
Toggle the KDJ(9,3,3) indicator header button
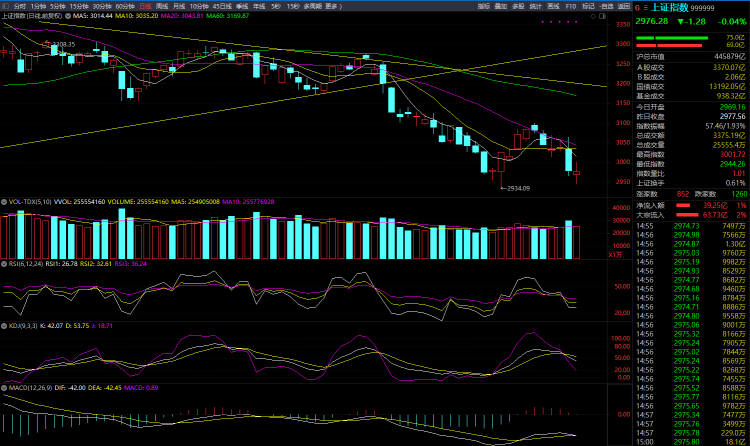pos(5,325)
